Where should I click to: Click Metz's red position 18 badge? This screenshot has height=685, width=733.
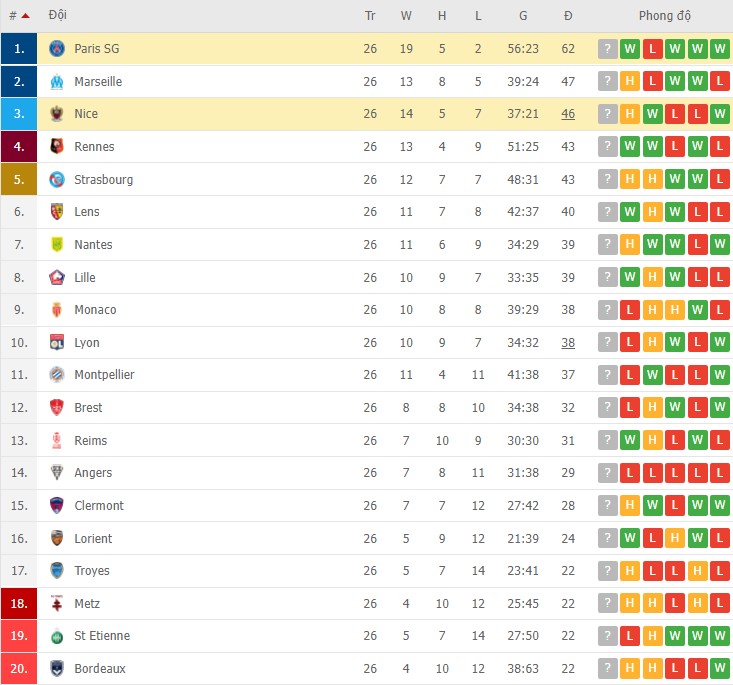click(19, 604)
